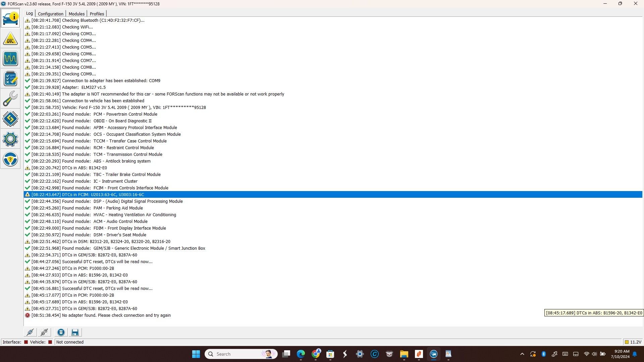Click the 11.2V battery voltage indicator
Screen dimensions: 644x362
tap(633, 342)
